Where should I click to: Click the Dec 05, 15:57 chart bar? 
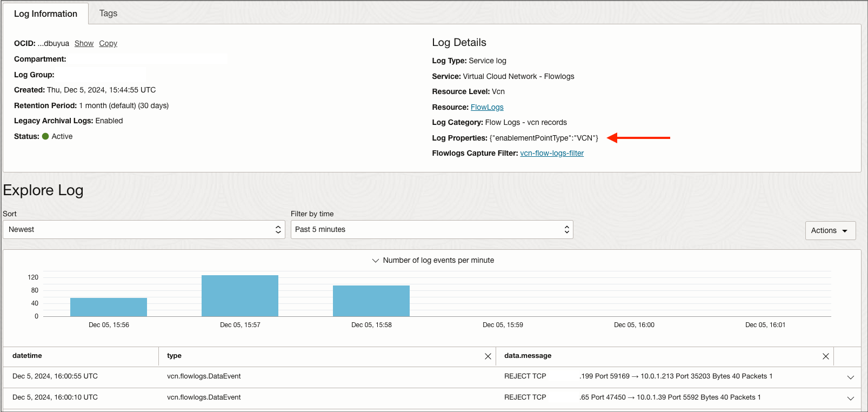[x=240, y=296]
